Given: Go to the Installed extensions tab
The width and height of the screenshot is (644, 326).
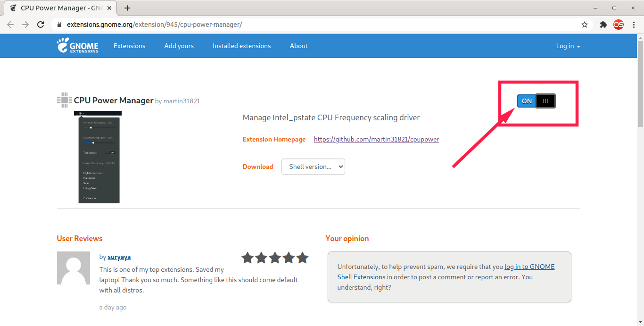Looking at the screenshot, I should (241, 46).
